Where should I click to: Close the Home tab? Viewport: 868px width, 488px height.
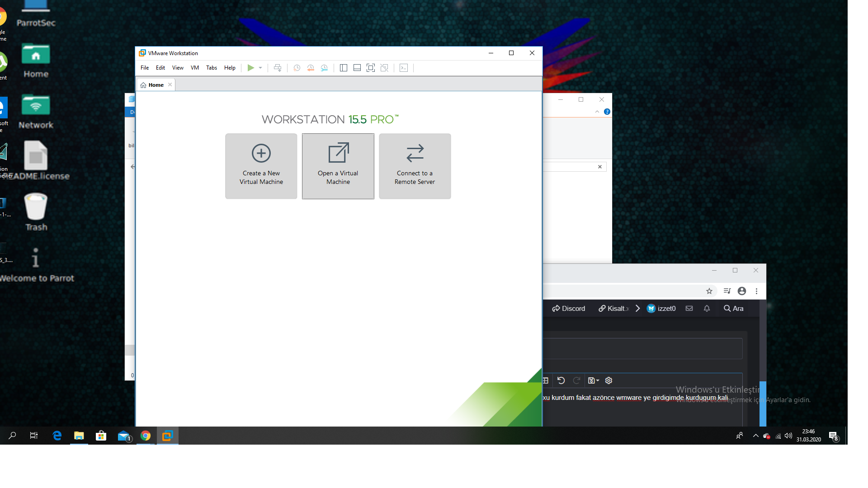(x=170, y=84)
